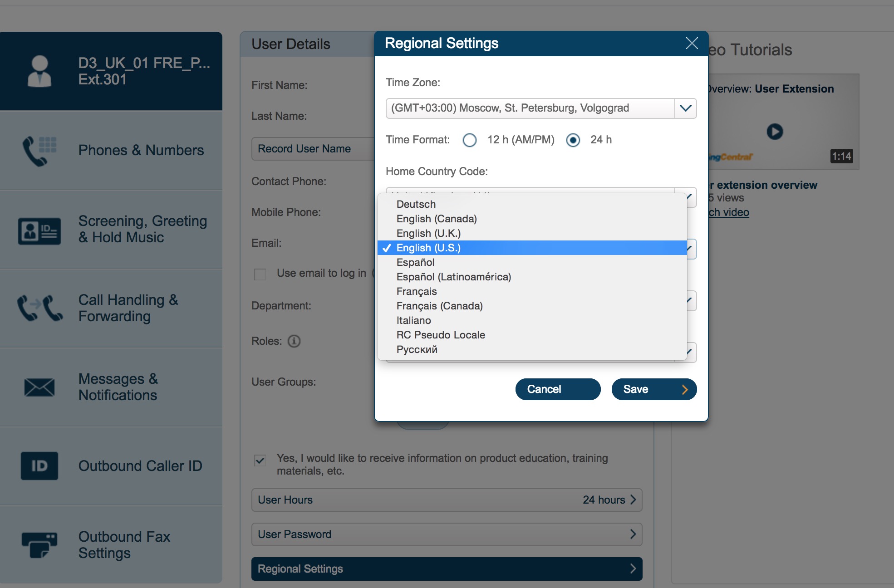Click the User Details heading
894x588 pixels.
tap(291, 44)
